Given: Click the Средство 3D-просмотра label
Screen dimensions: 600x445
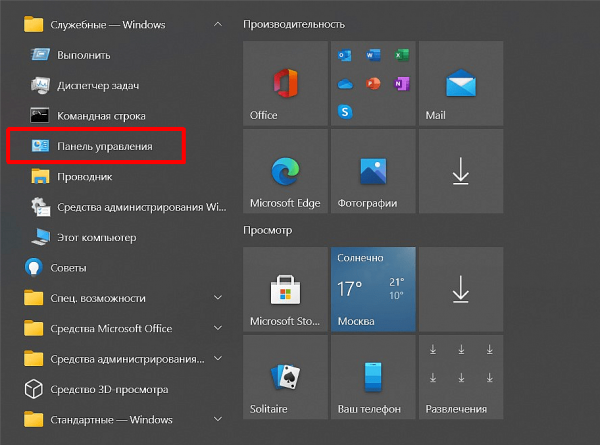Looking at the screenshot, I should coord(109,390).
